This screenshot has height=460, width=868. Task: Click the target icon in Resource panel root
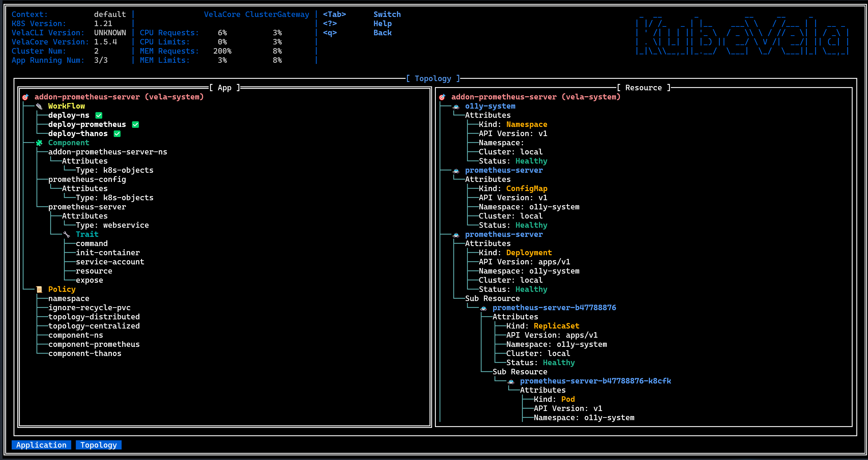pyautogui.click(x=442, y=97)
